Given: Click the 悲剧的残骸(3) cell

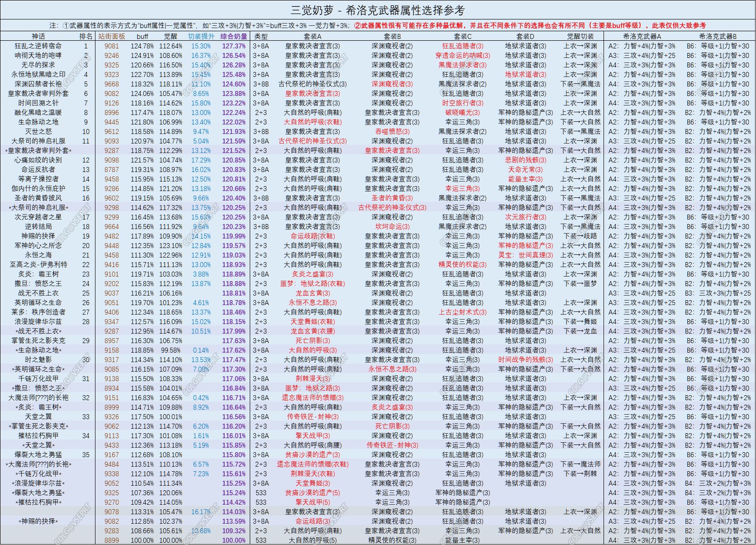Looking at the screenshot, I should coord(525,160).
